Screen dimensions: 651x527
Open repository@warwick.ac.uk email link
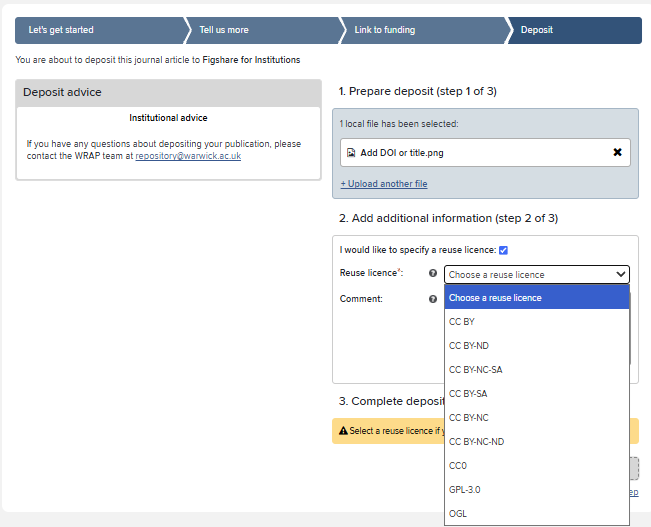(x=188, y=156)
